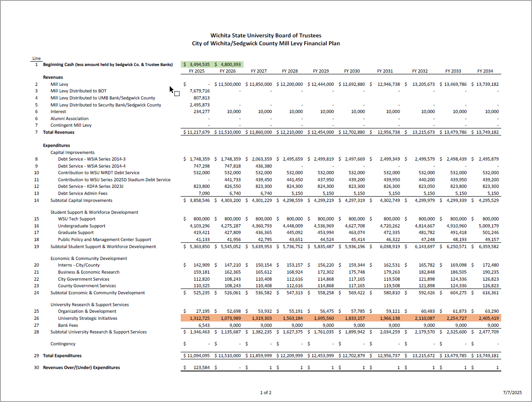Click the FY 2030 column header

(352, 71)
